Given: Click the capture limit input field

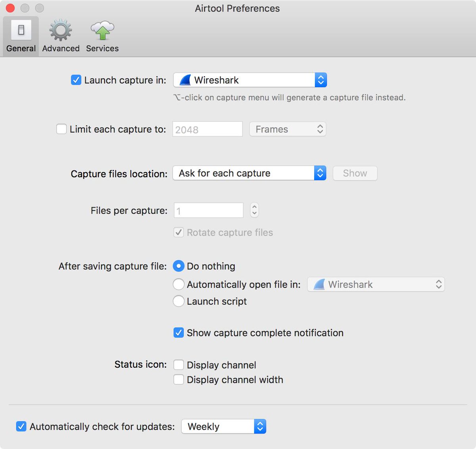Looking at the screenshot, I should 207,129.
